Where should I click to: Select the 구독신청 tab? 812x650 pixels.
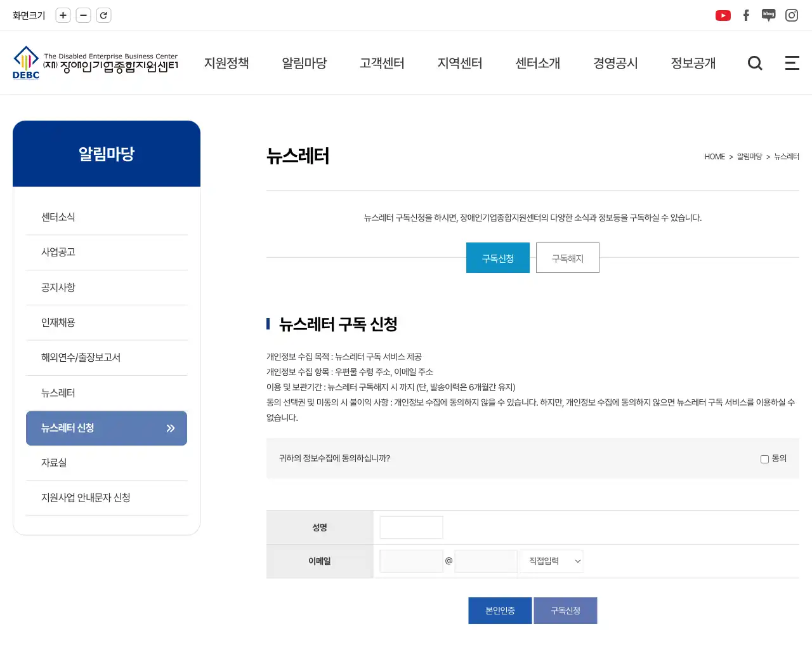[498, 258]
